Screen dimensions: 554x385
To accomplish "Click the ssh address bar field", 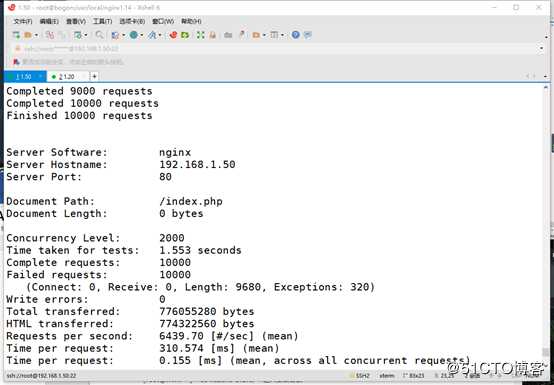I will (276, 48).
